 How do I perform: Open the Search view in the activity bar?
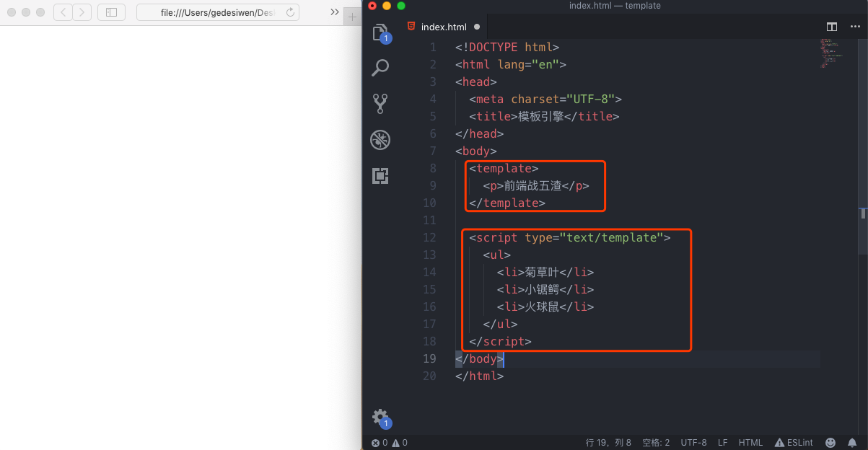click(x=380, y=68)
